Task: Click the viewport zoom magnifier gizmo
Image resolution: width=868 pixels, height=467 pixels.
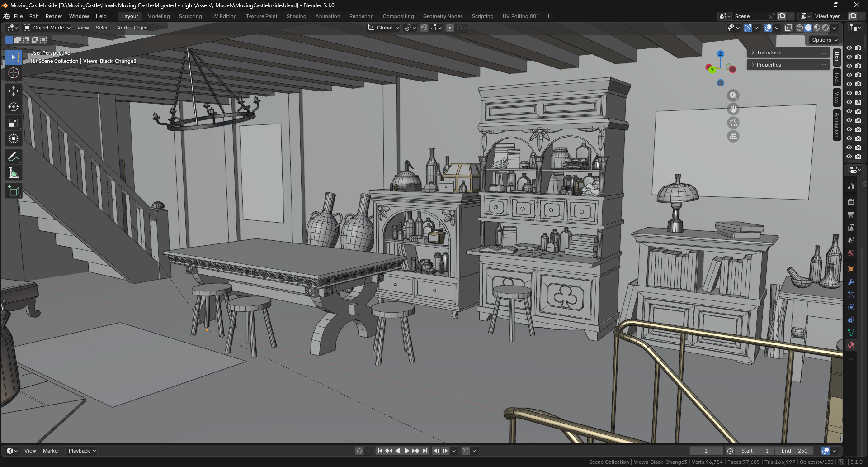Action: (x=733, y=95)
